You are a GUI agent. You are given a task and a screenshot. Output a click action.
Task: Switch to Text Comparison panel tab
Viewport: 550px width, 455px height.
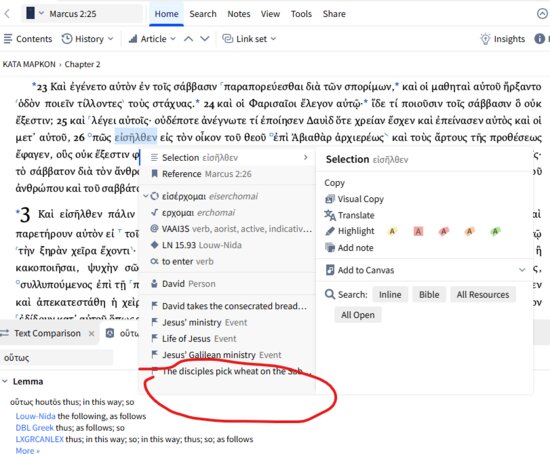click(47, 333)
